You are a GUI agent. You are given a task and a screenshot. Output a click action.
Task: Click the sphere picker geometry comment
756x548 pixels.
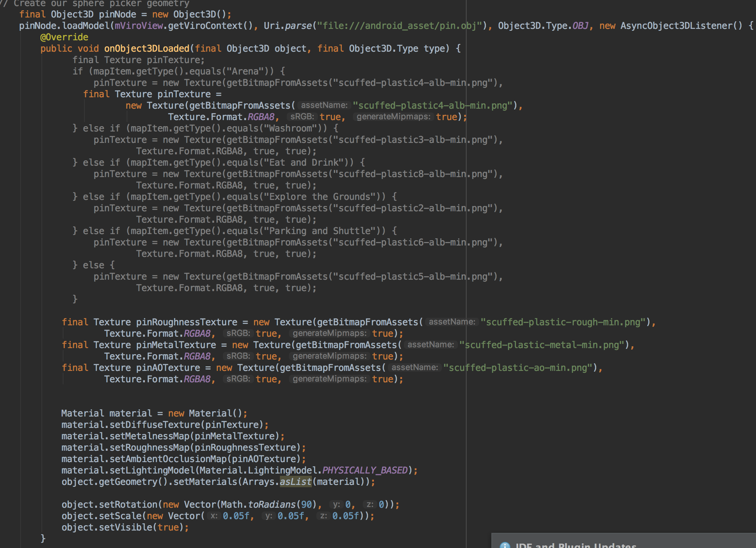95,4
